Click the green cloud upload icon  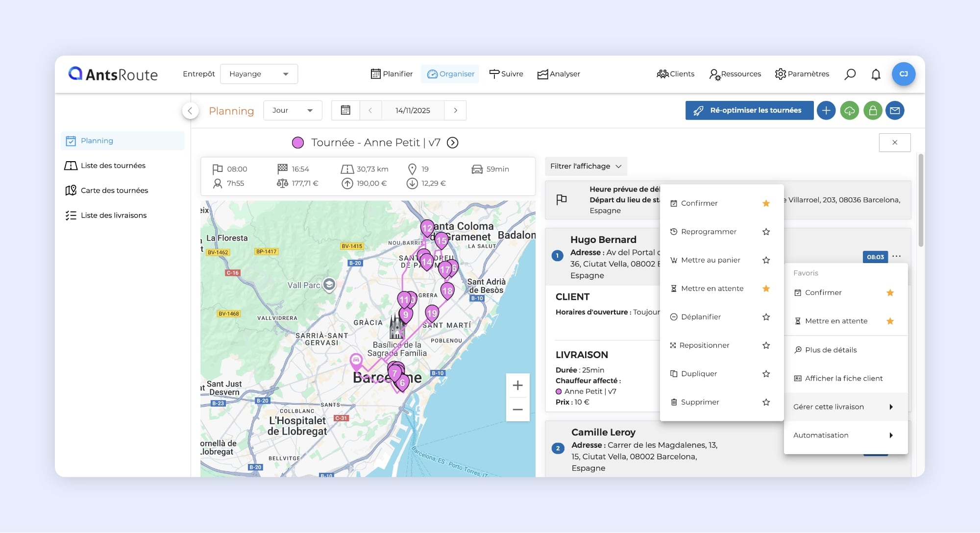(x=849, y=110)
